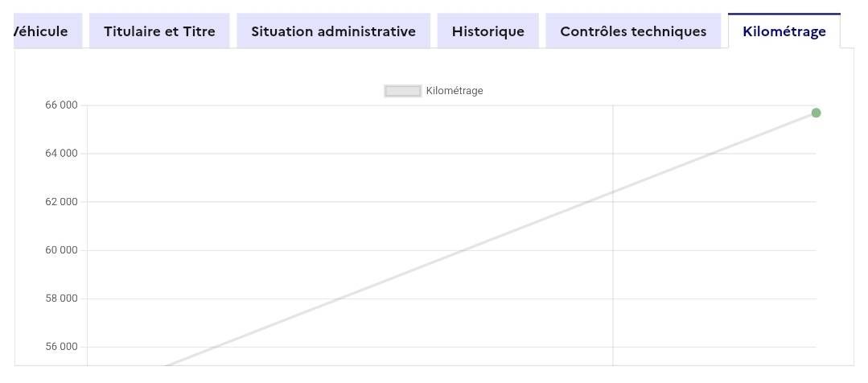Click the 66 000 y-axis label
The height and width of the screenshot is (383, 868).
tap(61, 105)
